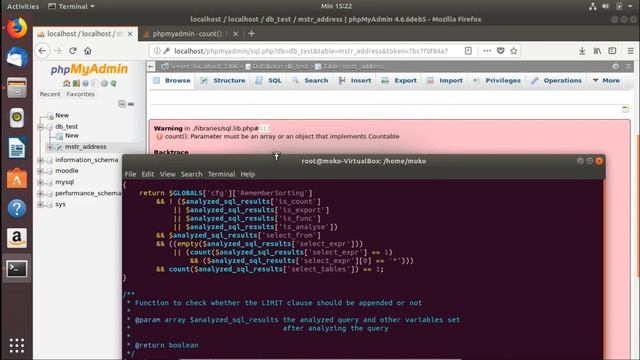Toggle Firefox sidebar icon
Viewport: 640px width, 360px height.
(612, 51)
